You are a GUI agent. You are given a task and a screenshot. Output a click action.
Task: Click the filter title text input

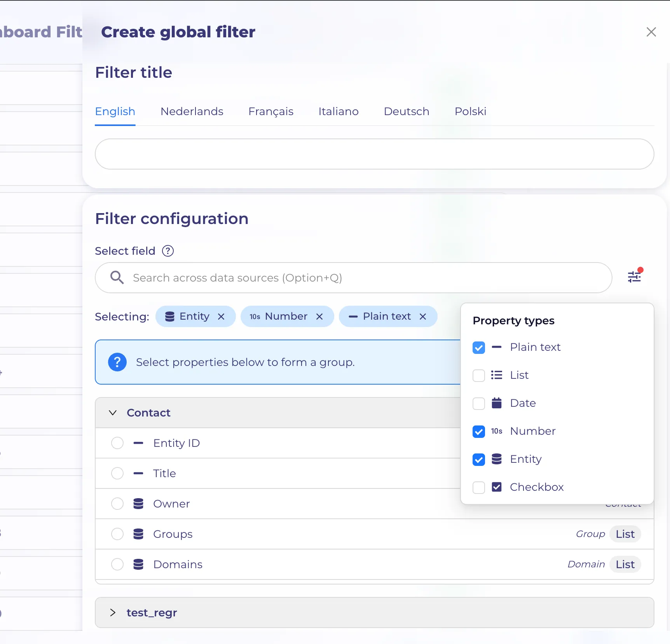[374, 154]
